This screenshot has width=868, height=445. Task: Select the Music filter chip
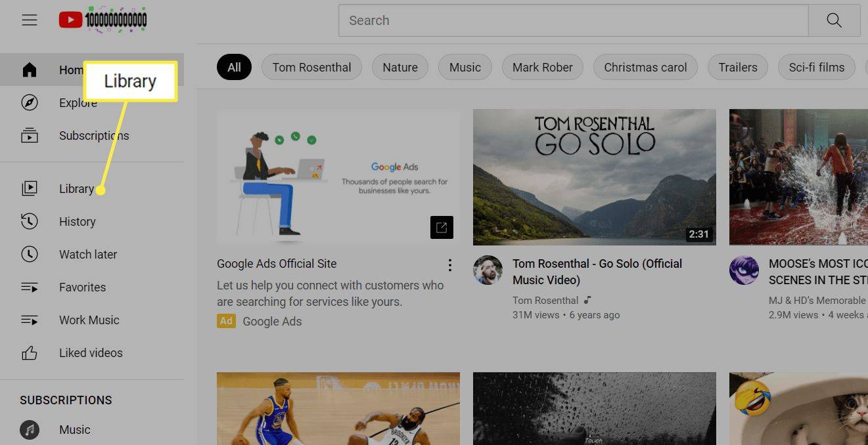pos(465,67)
